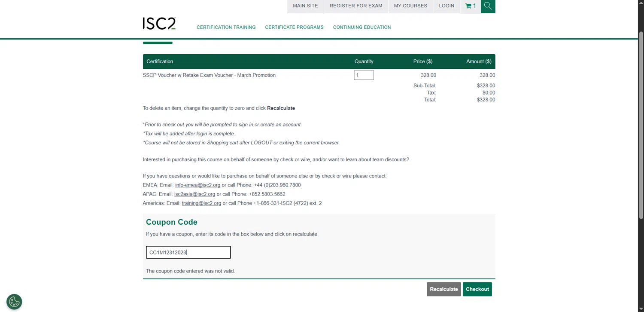Click the Certification column header

pyautogui.click(x=160, y=61)
